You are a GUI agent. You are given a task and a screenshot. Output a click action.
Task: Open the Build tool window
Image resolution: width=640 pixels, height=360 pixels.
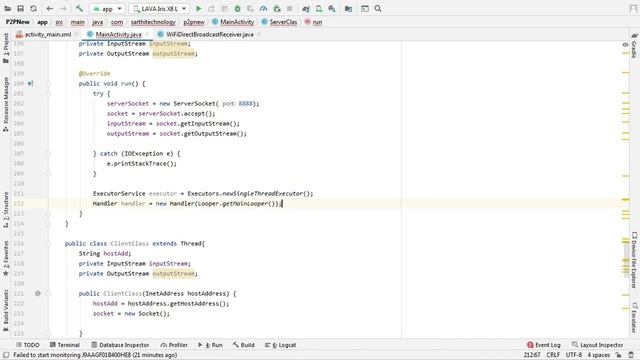pos(244,345)
